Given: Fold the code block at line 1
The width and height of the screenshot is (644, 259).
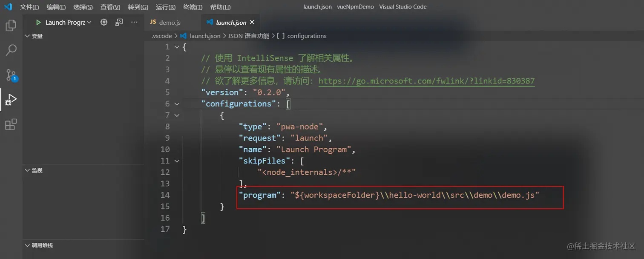Looking at the screenshot, I should tap(177, 47).
